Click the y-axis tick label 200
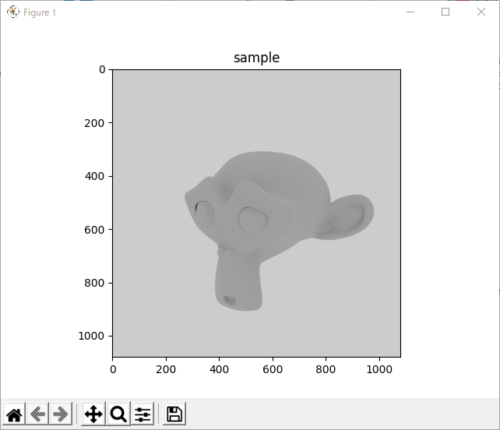This screenshot has height=430, width=500. 94,123
